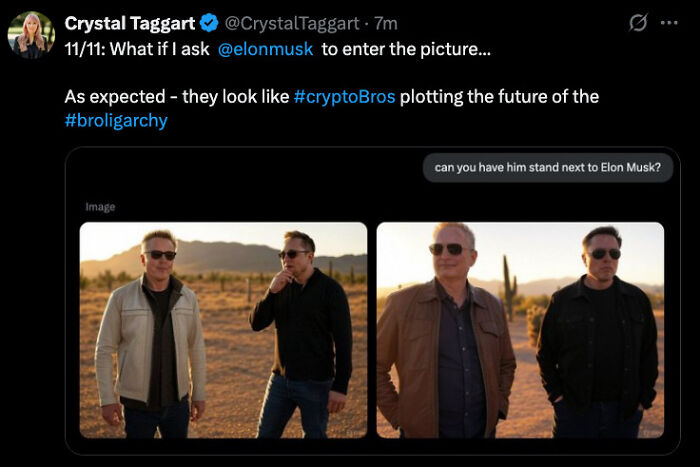Open the @elonmusk mention

265,48
